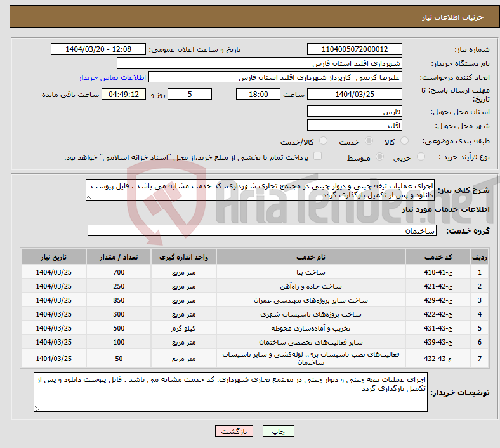Click the شماره نیاز field 1104005072000012

[x=354, y=49]
